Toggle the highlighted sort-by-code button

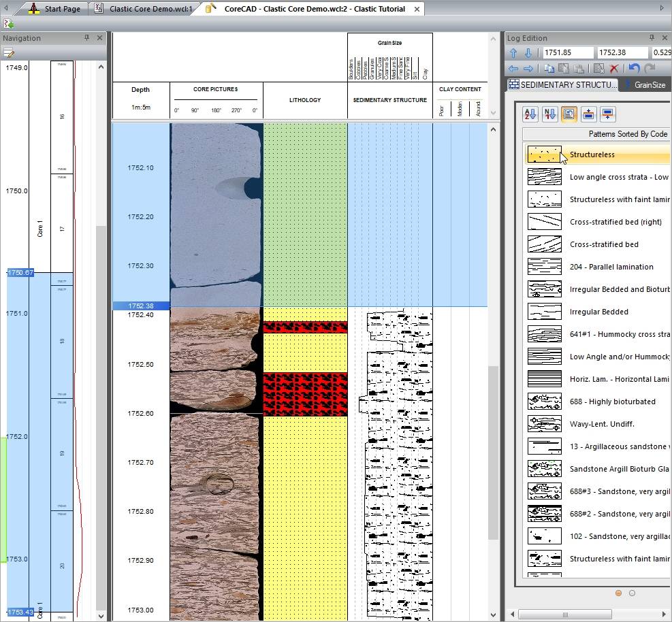point(569,114)
